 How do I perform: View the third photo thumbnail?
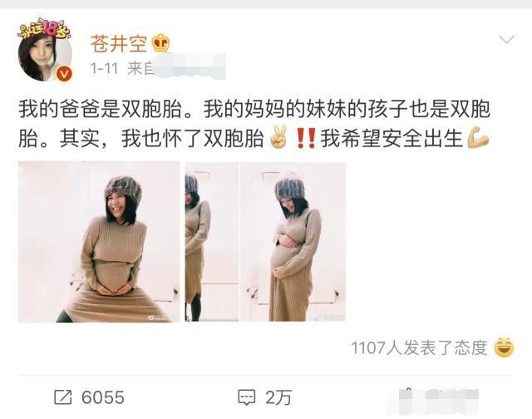(293, 242)
